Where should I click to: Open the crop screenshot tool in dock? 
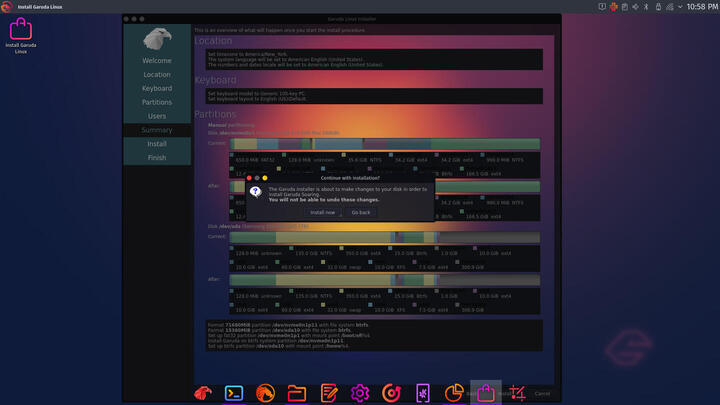tap(517, 393)
